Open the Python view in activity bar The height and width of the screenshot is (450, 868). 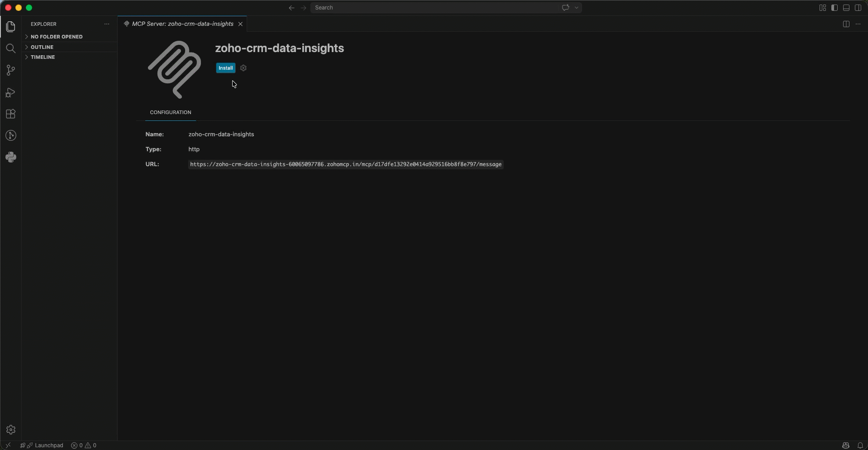tap(11, 158)
